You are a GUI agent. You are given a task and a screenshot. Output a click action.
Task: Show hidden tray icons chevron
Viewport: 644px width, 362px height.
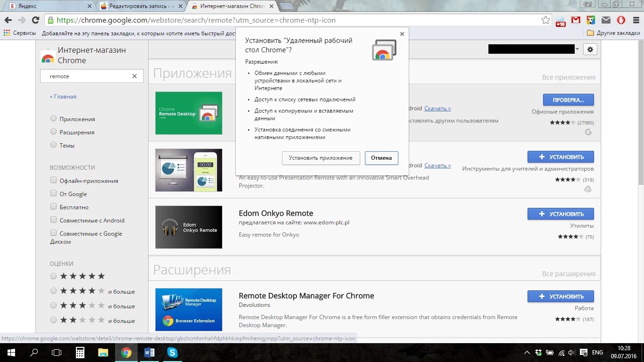pos(527,353)
